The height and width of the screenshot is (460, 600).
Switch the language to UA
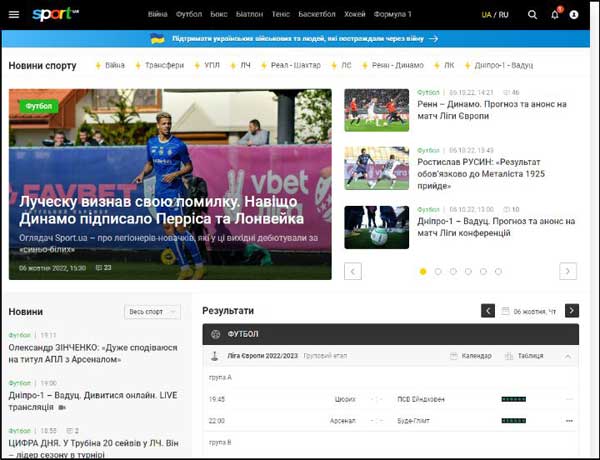[x=486, y=15]
